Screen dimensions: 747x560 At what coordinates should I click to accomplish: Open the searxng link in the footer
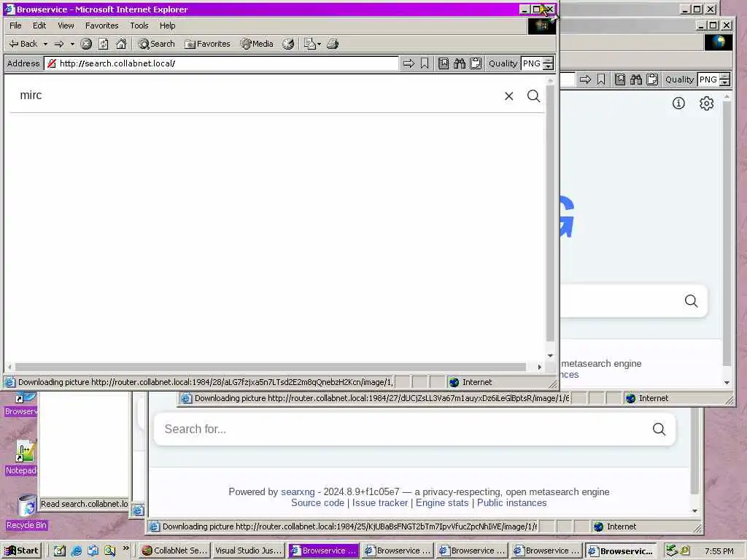(298, 492)
